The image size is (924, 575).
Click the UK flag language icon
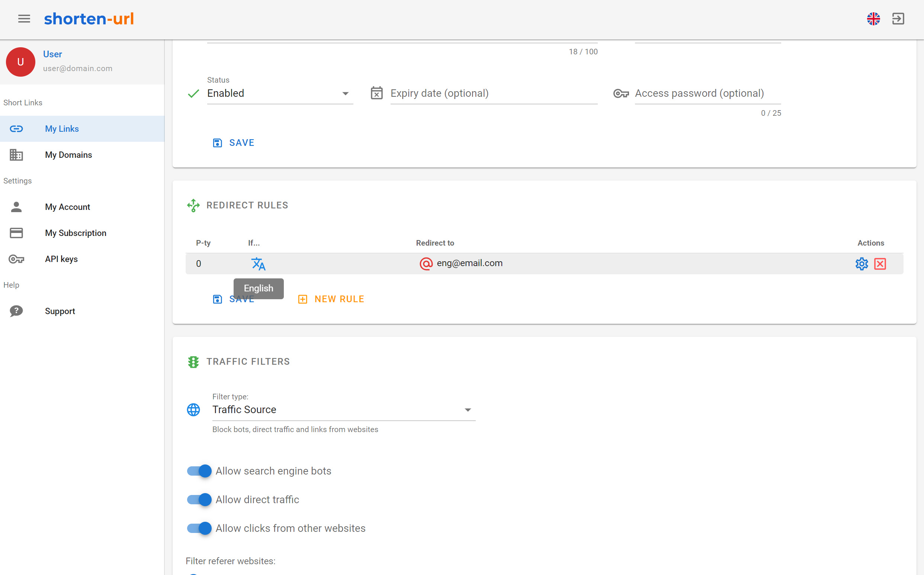[874, 19]
